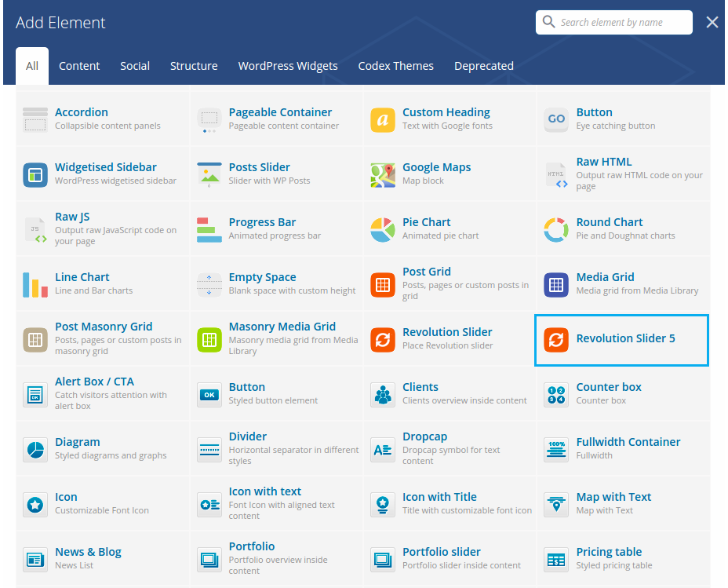
Task: Choose the Portfolio slider element
Action: (441, 552)
